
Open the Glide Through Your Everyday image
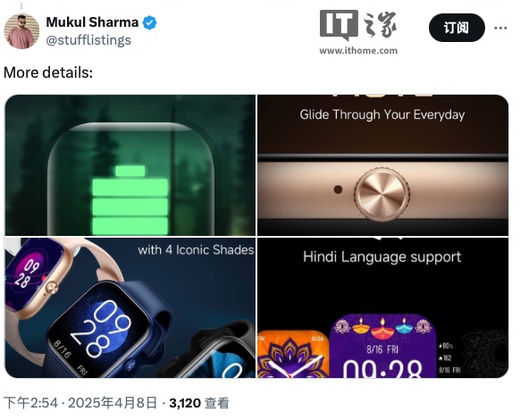382,165
